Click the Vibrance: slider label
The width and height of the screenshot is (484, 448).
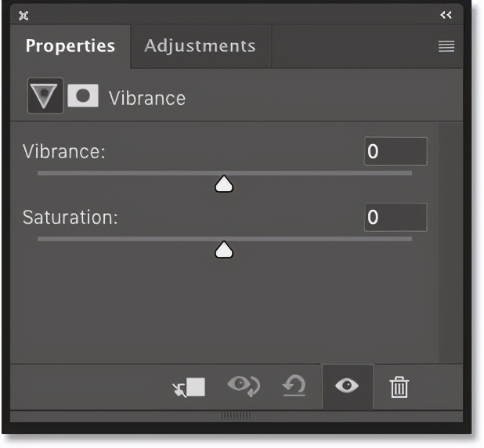(63, 152)
